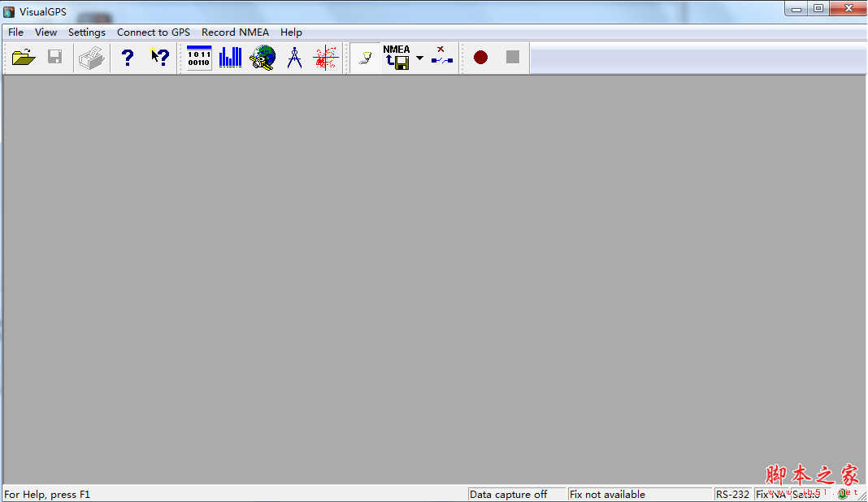Stop recording with the gray square button
Image resolution: width=868 pixels, height=502 pixels.
513,57
